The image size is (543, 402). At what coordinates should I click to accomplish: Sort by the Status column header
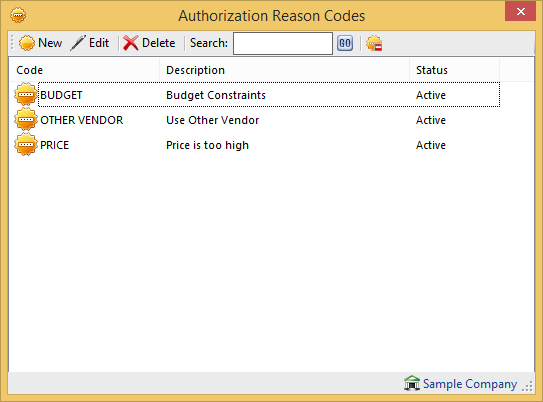[454, 70]
